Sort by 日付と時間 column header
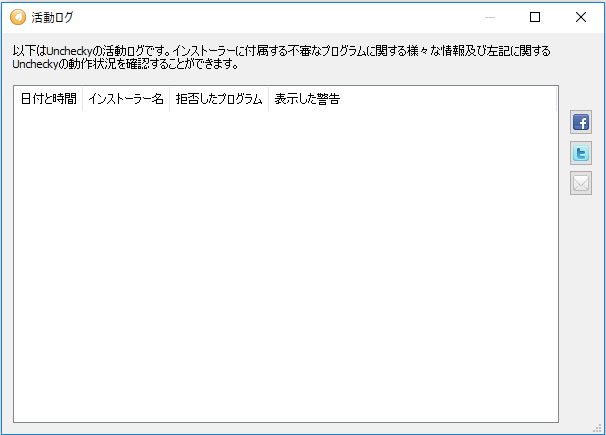 pyautogui.click(x=48, y=100)
